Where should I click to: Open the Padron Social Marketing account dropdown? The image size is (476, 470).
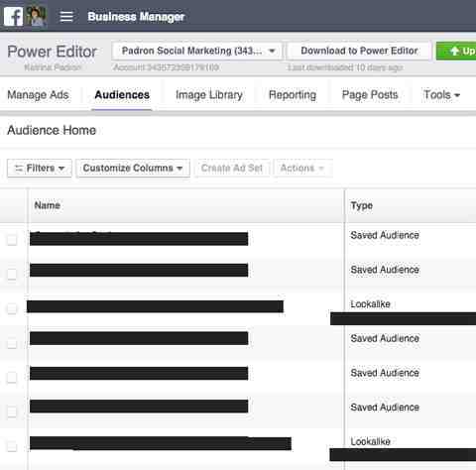point(197,51)
